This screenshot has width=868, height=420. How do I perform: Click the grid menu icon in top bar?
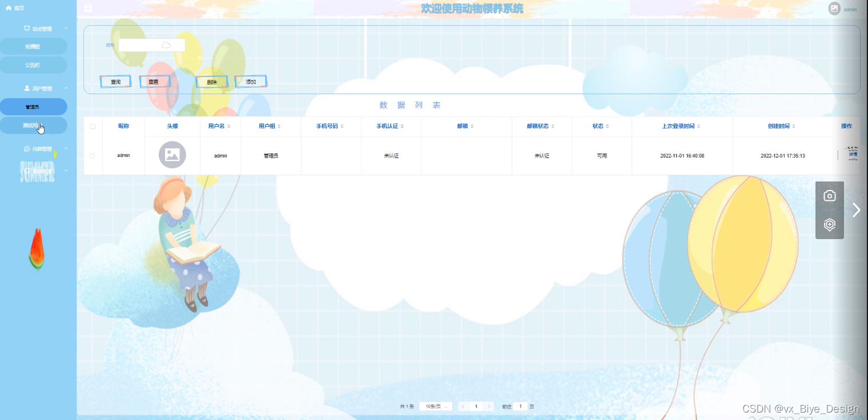(88, 9)
